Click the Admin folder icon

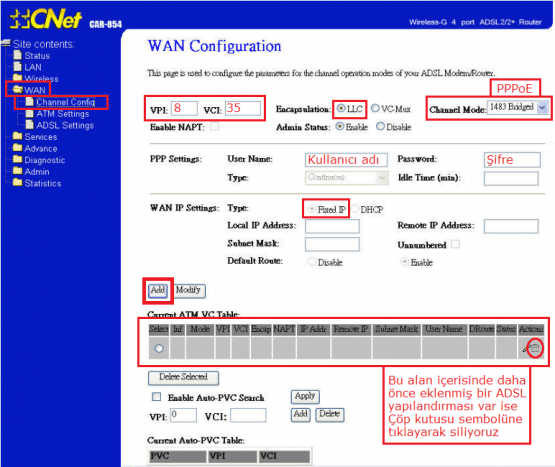17,171
